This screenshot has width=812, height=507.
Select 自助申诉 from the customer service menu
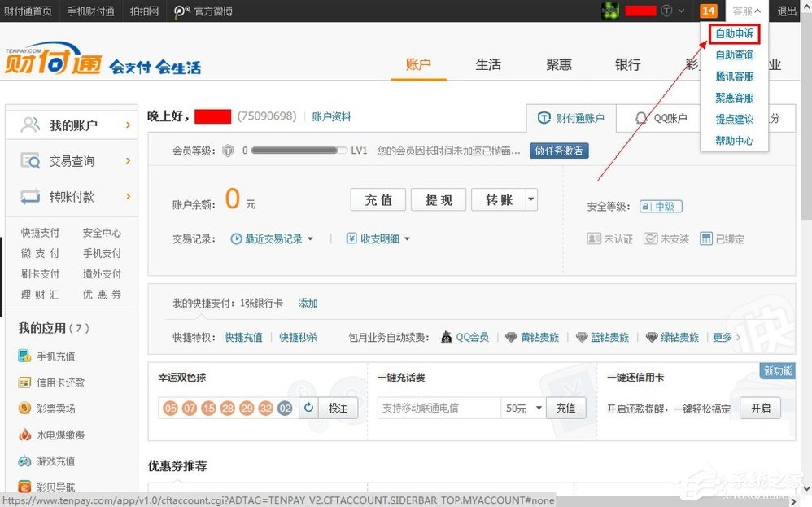pos(734,33)
